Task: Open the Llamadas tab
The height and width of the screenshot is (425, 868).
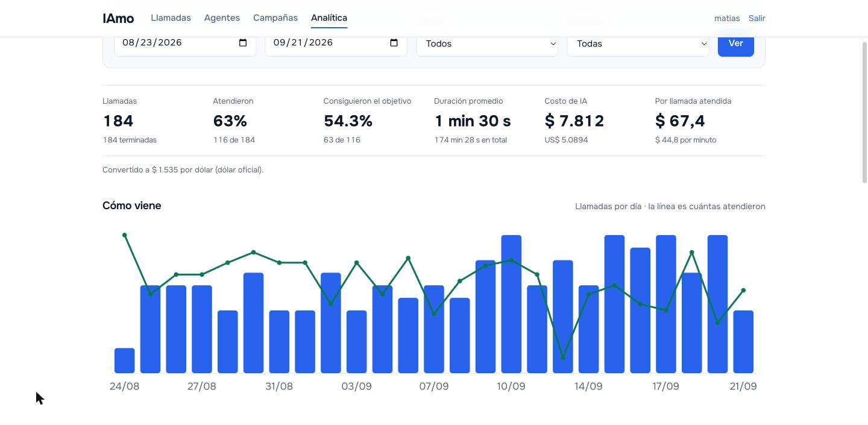Action: pyautogui.click(x=171, y=18)
